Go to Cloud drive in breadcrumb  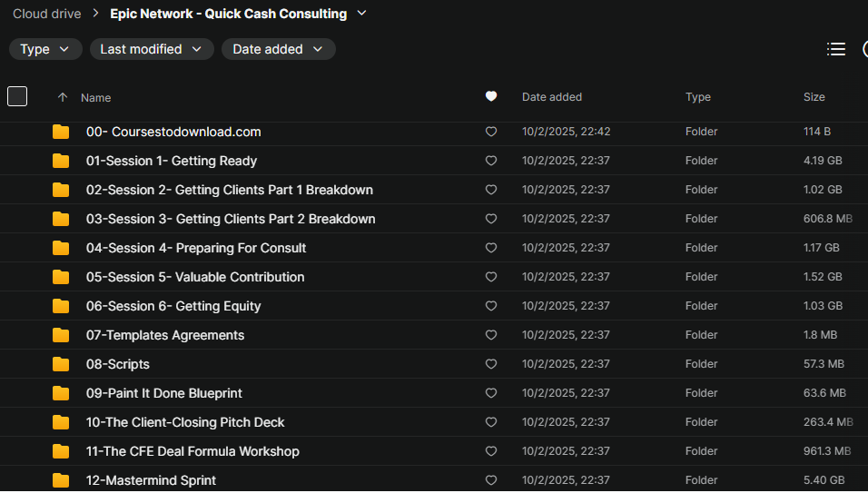46,14
